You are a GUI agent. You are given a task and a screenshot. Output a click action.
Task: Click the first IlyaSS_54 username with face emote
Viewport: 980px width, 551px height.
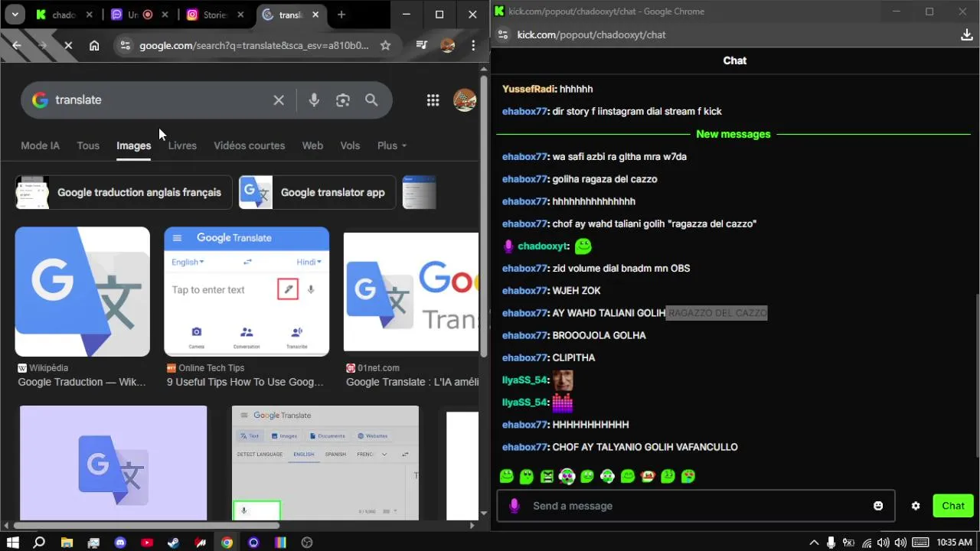[524, 380]
